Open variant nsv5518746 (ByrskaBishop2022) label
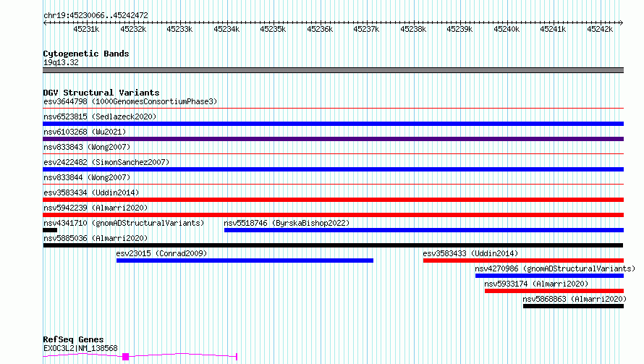644x364 pixels. click(x=287, y=223)
